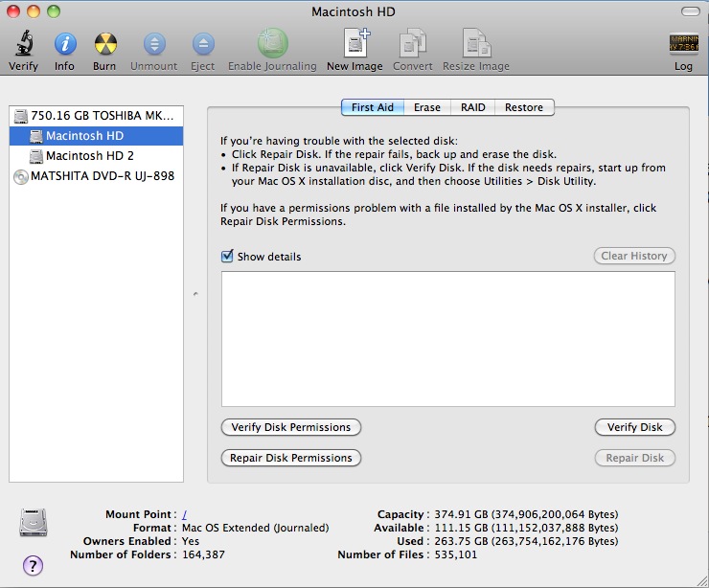Click the Number of Files value 535,101

point(456,554)
